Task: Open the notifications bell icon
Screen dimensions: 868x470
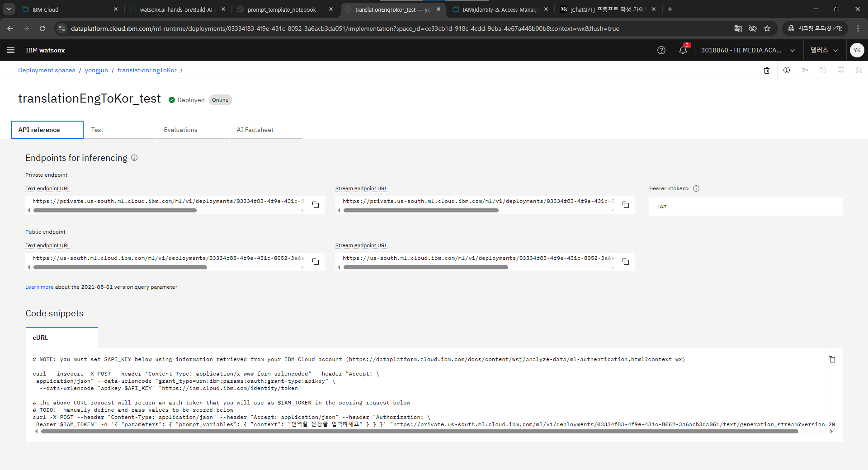Action: pyautogui.click(x=683, y=50)
